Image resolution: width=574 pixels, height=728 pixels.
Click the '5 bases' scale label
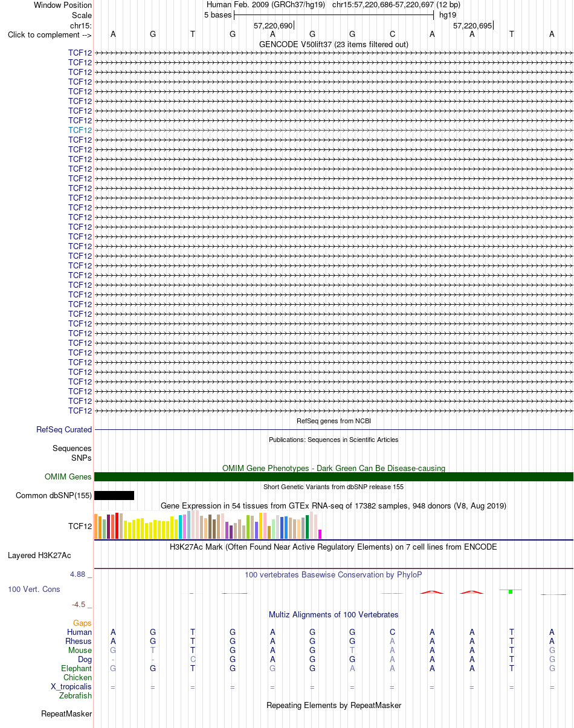pyautogui.click(x=218, y=14)
